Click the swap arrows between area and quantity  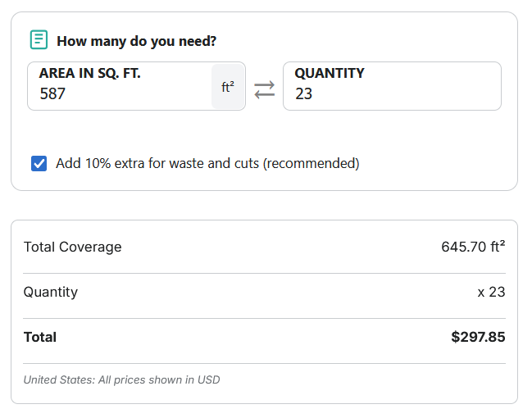click(x=264, y=89)
